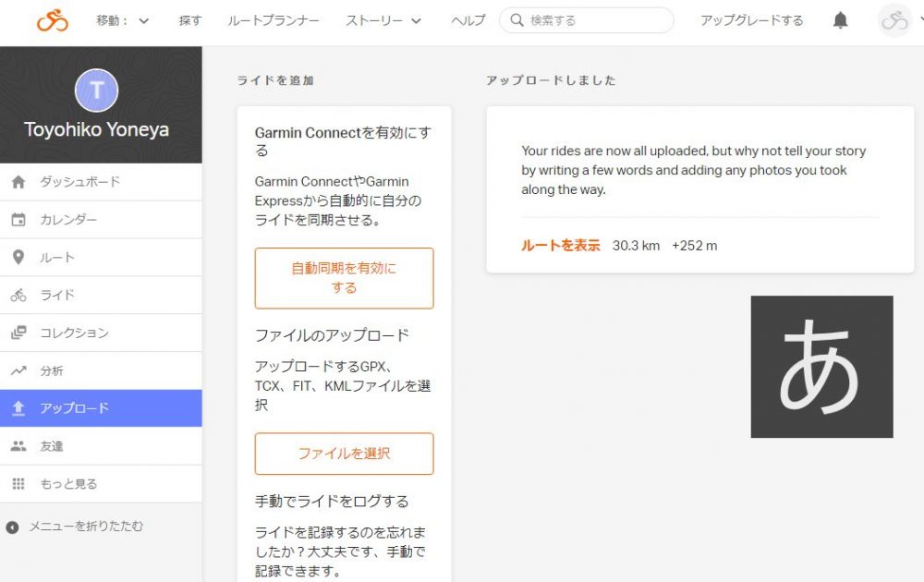Image resolution: width=924 pixels, height=582 pixels.
Task: Select アップロード in sidebar
Action: click(x=101, y=408)
